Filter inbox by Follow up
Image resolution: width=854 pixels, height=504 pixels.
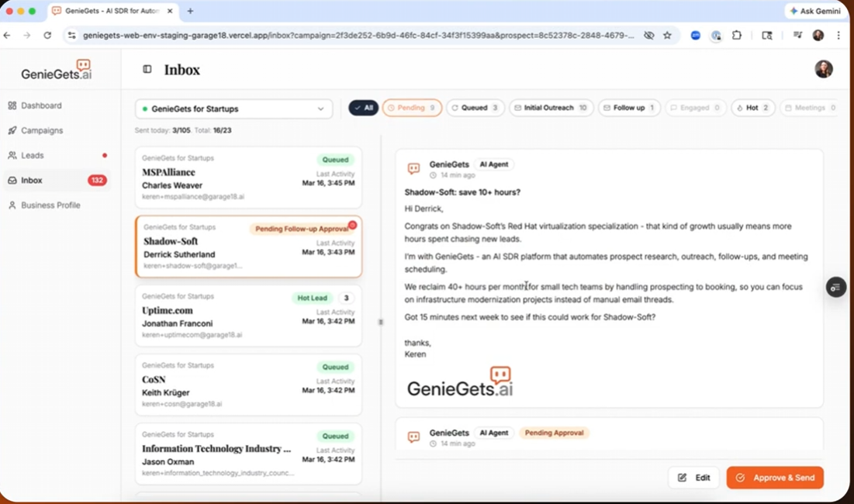point(629,108)
